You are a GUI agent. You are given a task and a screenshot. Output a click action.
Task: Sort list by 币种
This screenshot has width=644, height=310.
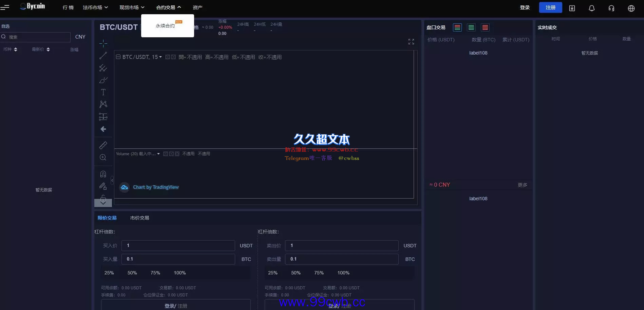(11, 49)
